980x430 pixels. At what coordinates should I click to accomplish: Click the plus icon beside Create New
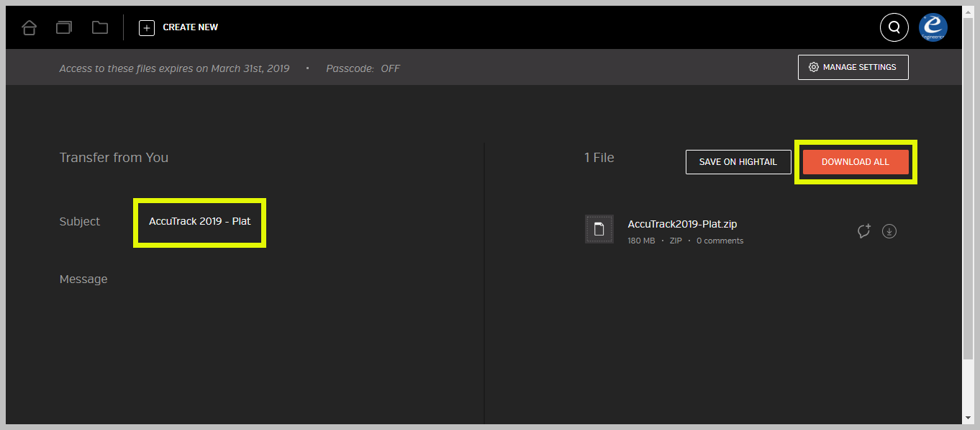[147, 27]
